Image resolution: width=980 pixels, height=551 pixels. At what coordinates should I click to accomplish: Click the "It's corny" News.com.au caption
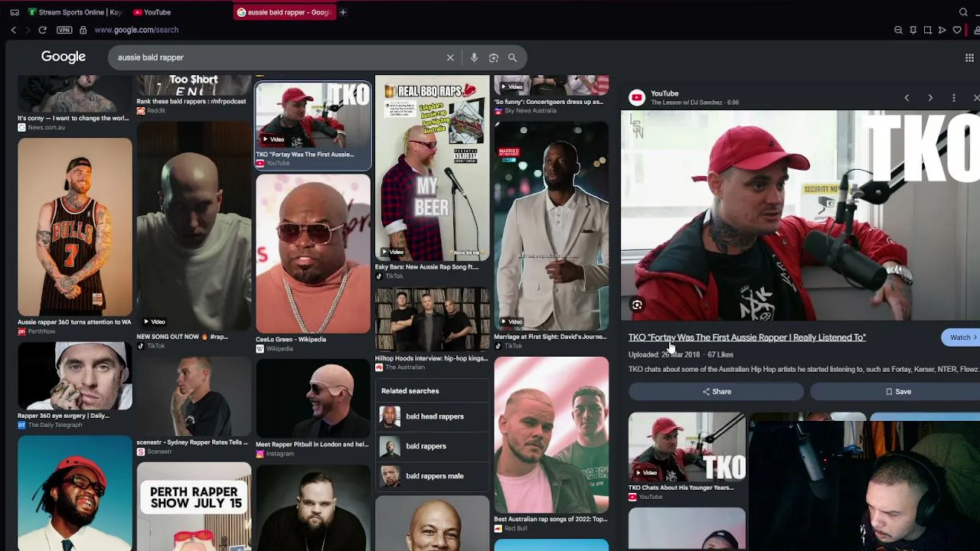coord(73,118)
